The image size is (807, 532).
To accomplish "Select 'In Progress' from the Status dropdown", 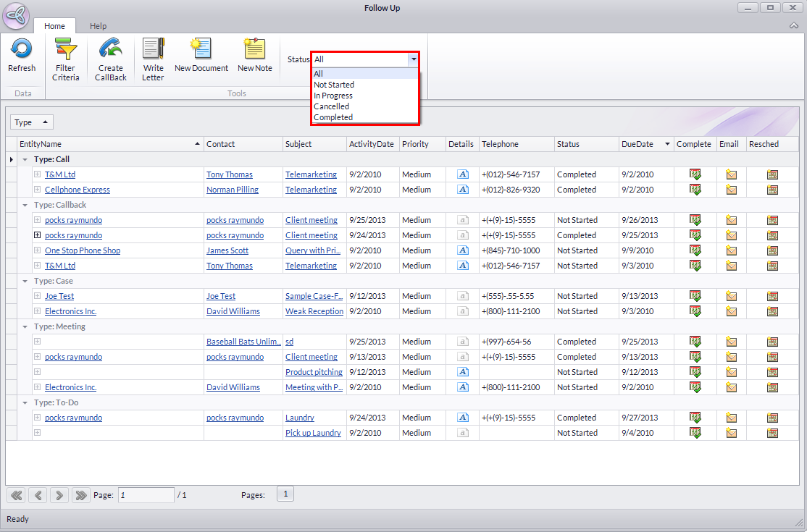I will [x=333, y=96].
